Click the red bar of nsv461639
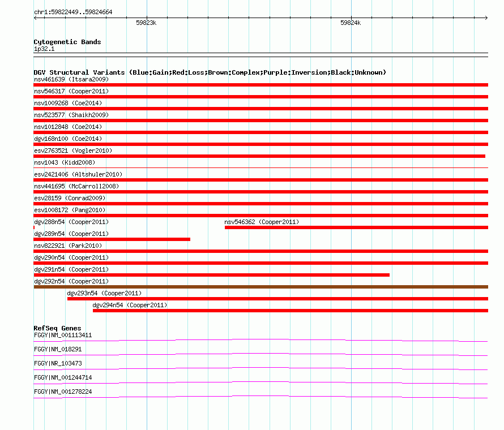Screen dimensions: 504x430 pyautogui.click(x=260, y=85)
